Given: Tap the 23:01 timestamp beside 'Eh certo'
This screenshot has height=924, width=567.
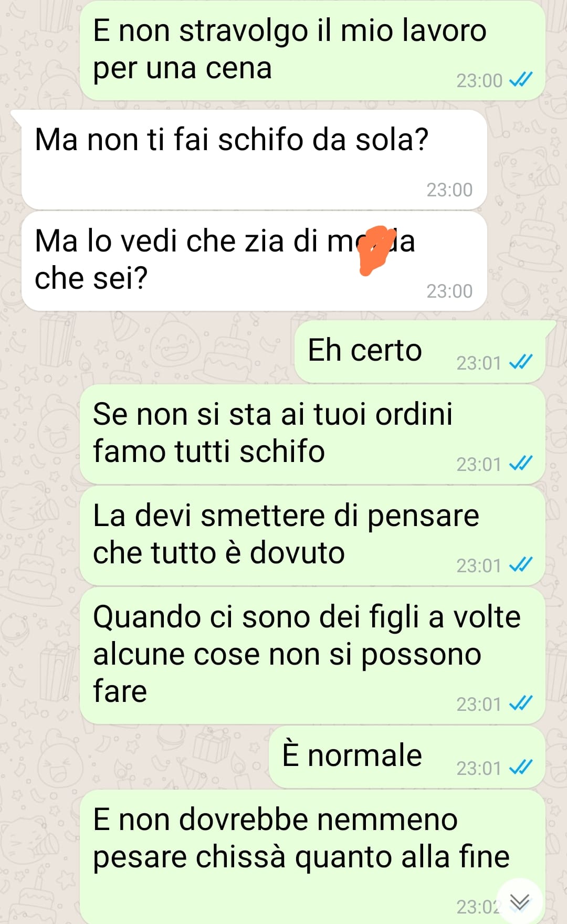Looking at the screenshot, I should [x=479, y=363].
